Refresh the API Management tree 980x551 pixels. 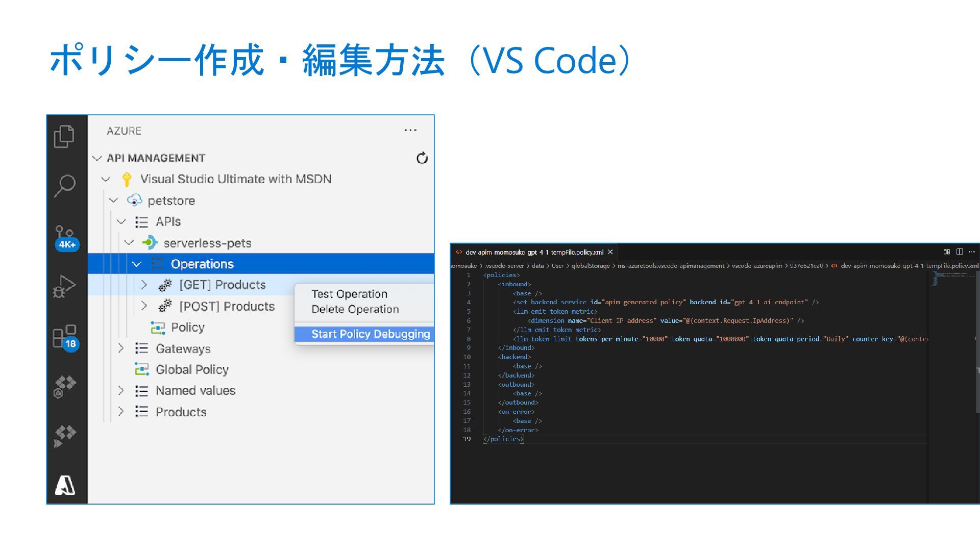[x=422, y=158]
